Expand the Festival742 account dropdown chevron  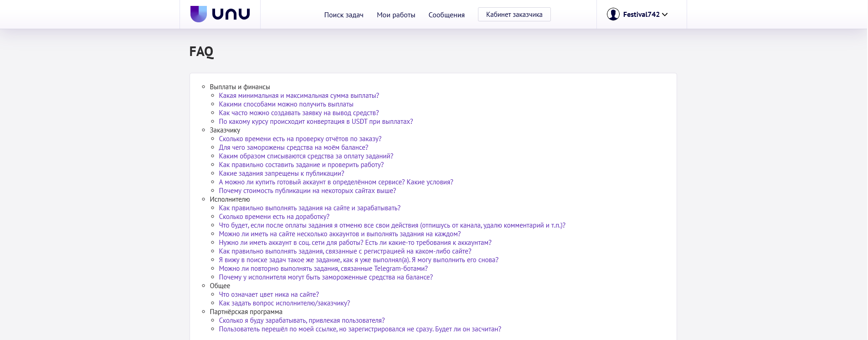[665, 15]
